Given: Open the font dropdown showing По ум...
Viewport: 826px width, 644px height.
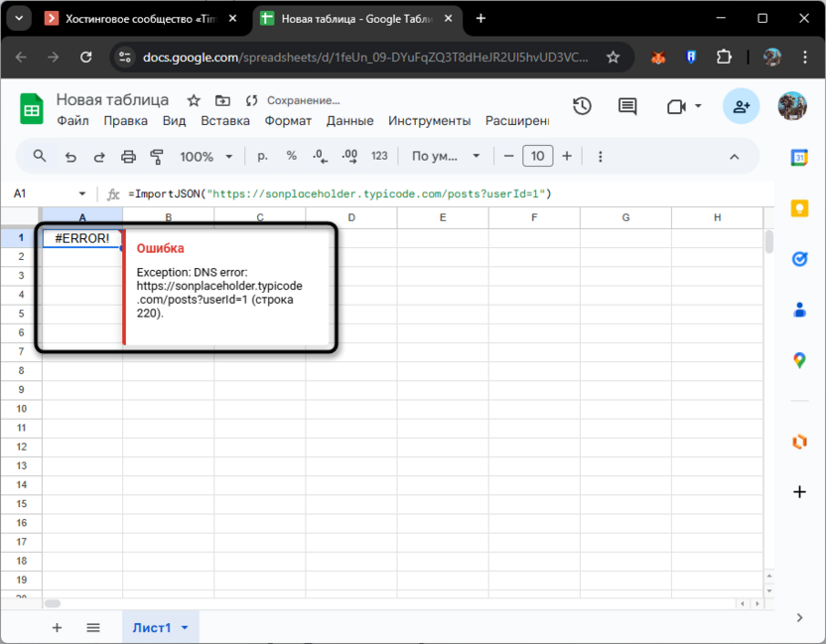Looking at the screenshot, I should [x=442, y=156].
